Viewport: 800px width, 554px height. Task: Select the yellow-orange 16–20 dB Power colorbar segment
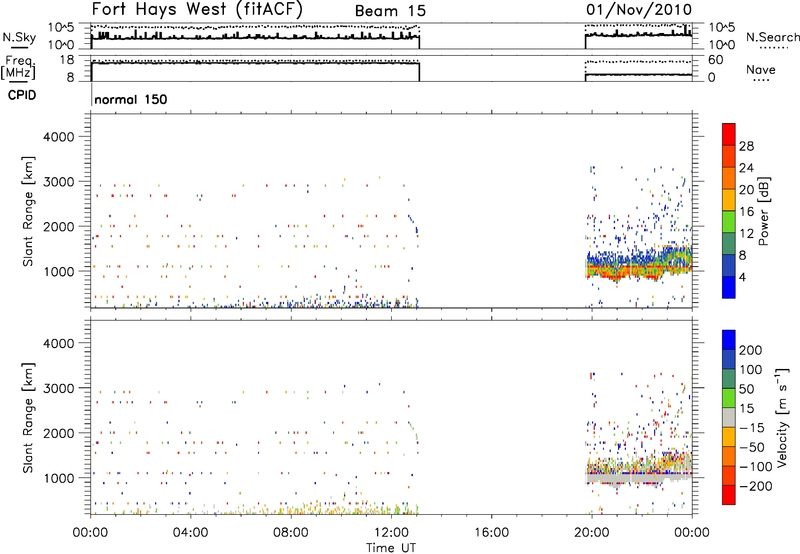coord(729,200)
